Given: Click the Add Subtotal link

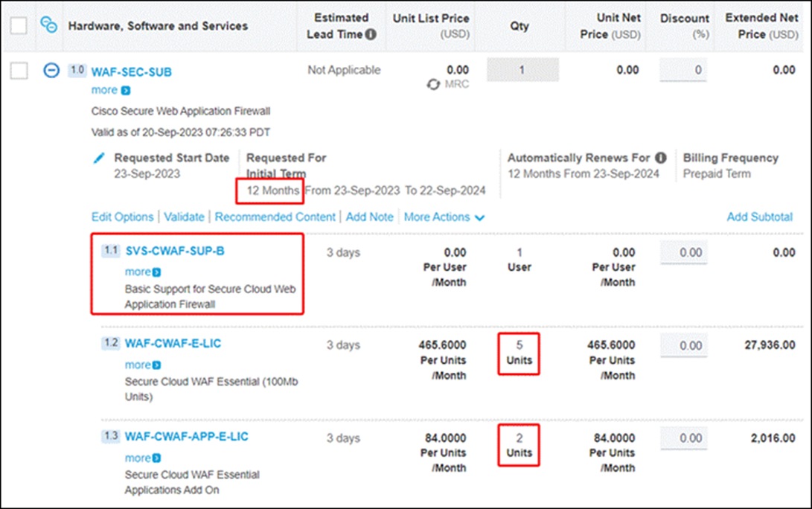Looking at the screenshot, I should click(759, 217).
